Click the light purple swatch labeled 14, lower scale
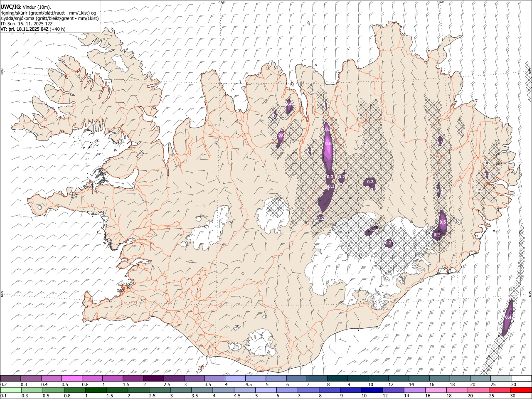 pyautogui.click(x=414, y=390)
